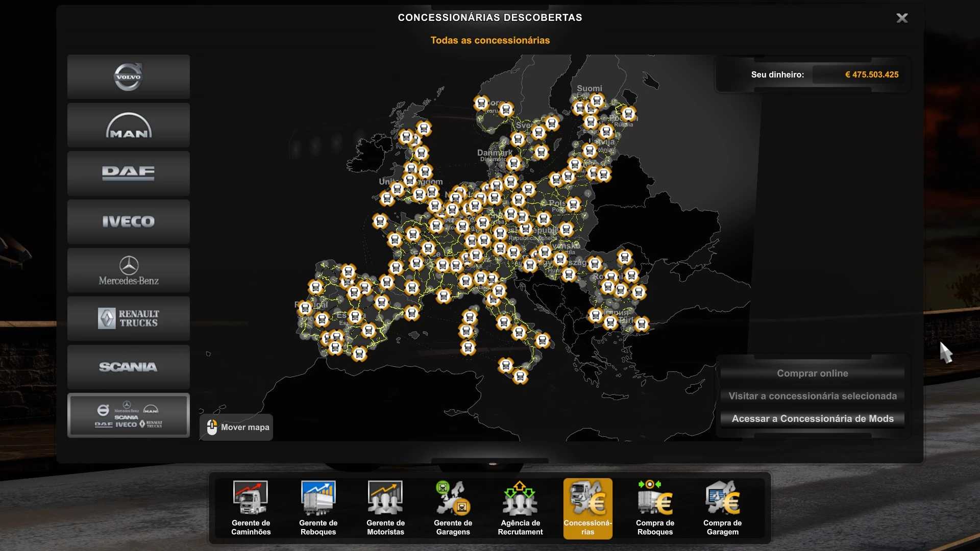Click Comprar online button

(812, 373)
